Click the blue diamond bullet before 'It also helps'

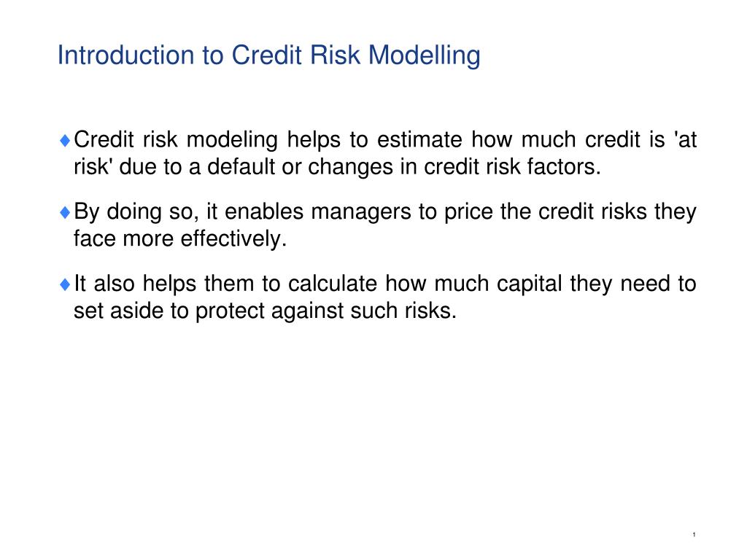(65, 284)
